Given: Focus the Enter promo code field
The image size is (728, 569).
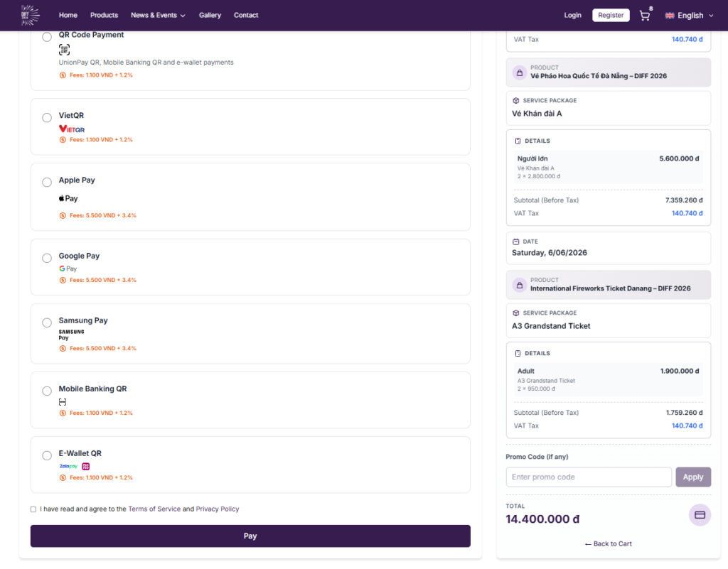Looking at the screenshot, I should point(588,477).
